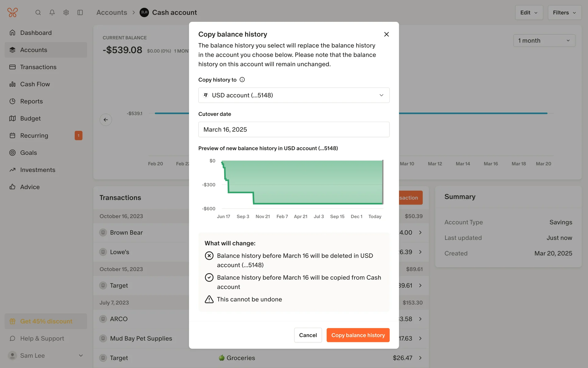This screenshot has width=588, height=368.
Task: Open the notifications bell
Action: [52, 13]
